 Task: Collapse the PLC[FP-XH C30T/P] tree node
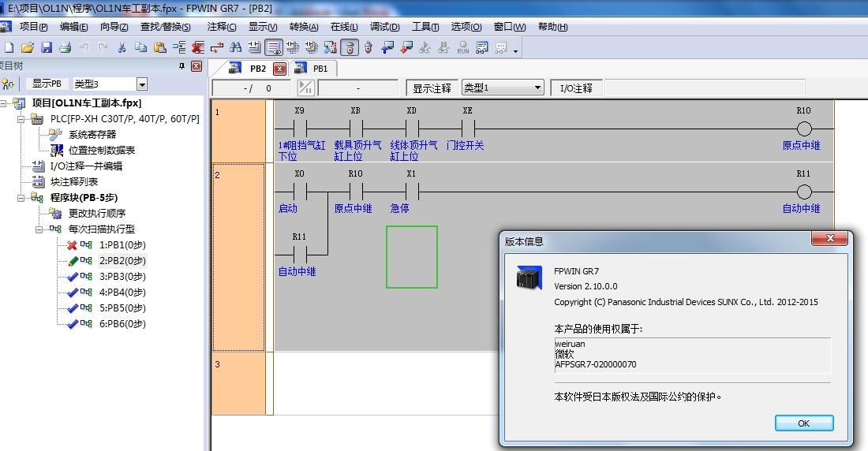click(x=21, y=118)
